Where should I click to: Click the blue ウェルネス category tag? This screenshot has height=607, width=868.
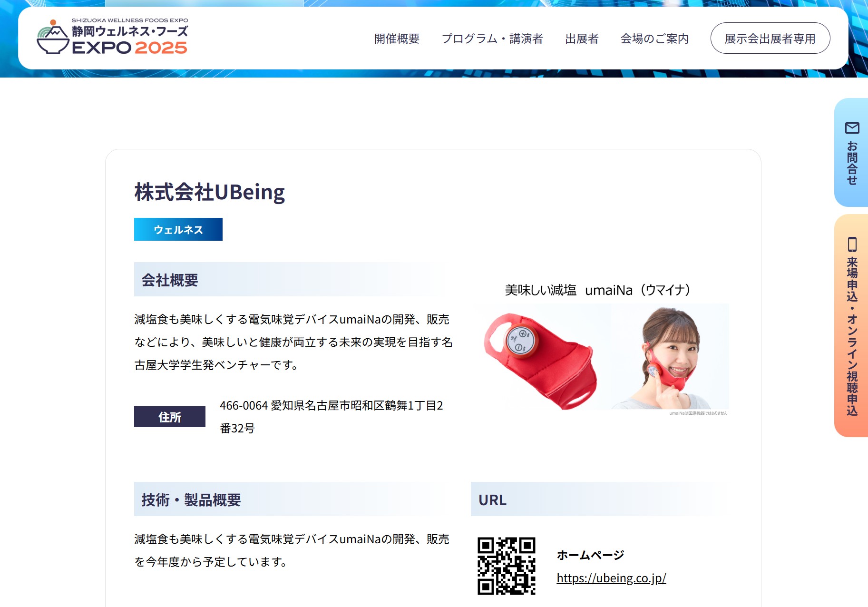pyautogui.click(x=178, y=229)
